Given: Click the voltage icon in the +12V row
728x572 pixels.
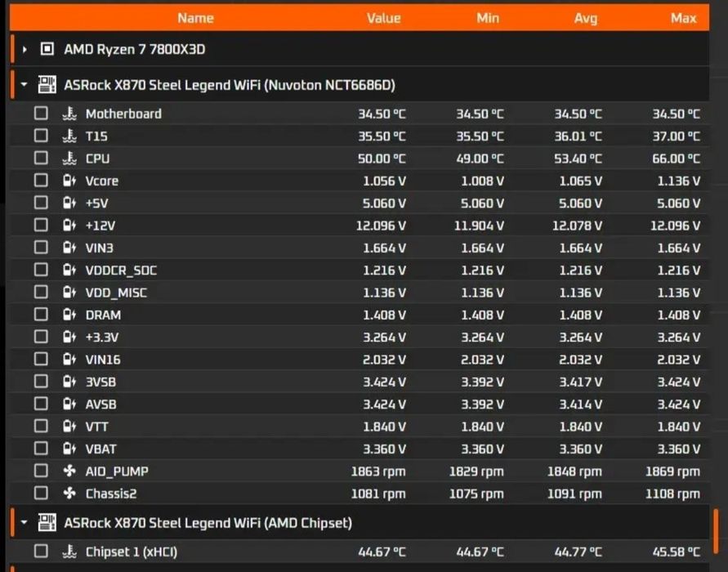Looking at the screenshot, I should click(69, 225).
